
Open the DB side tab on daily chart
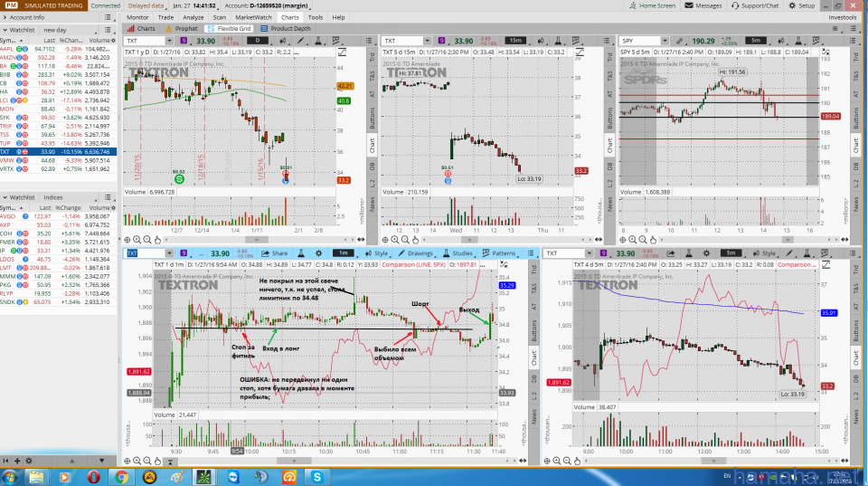click(x=372, y=167)
